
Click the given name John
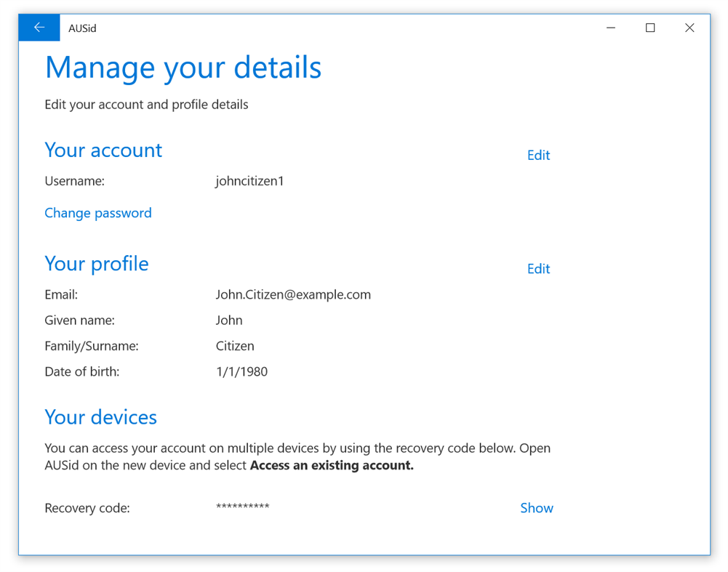coord(228,320)
